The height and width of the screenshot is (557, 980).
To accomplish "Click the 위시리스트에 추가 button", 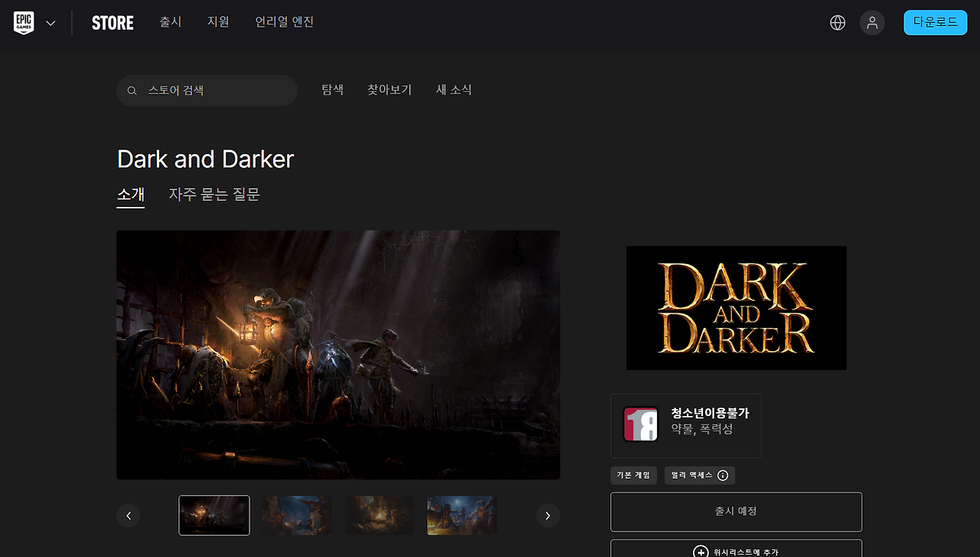I will point(737,549).
